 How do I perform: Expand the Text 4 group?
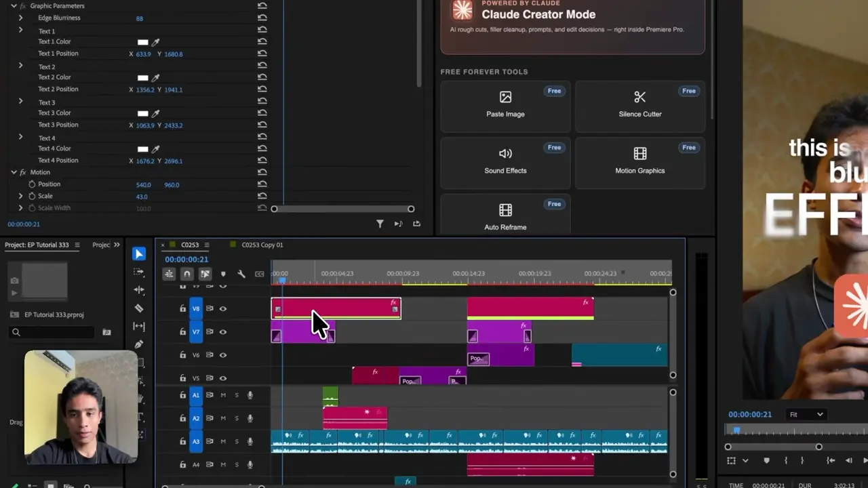tap(20, 137)
